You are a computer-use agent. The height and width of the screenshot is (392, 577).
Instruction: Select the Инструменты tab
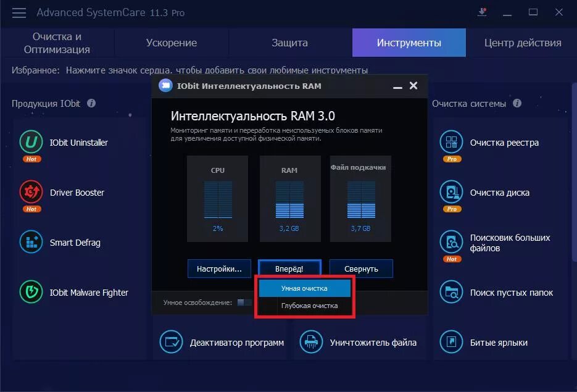click(409, 43)
